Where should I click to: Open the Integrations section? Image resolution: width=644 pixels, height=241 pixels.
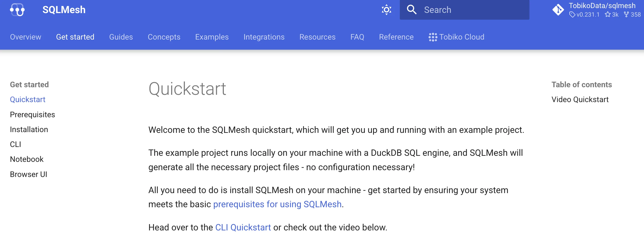tap(264, 37)
